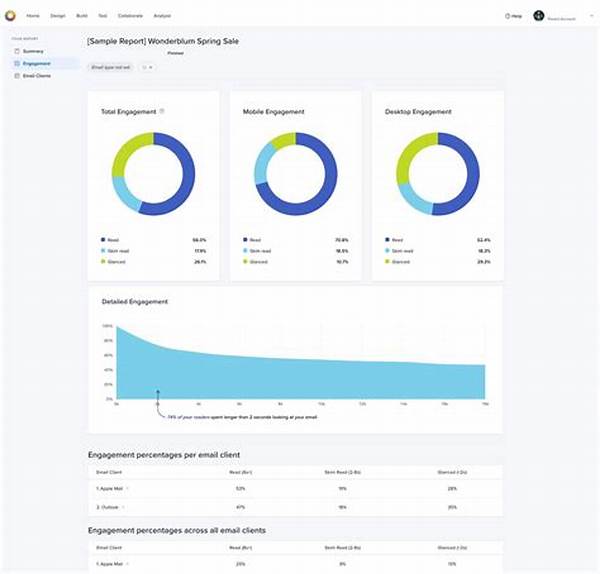Click the green Glanced legend square under Mobile Engagement
This screenshot has height=574, width=600.
(245, 261)
